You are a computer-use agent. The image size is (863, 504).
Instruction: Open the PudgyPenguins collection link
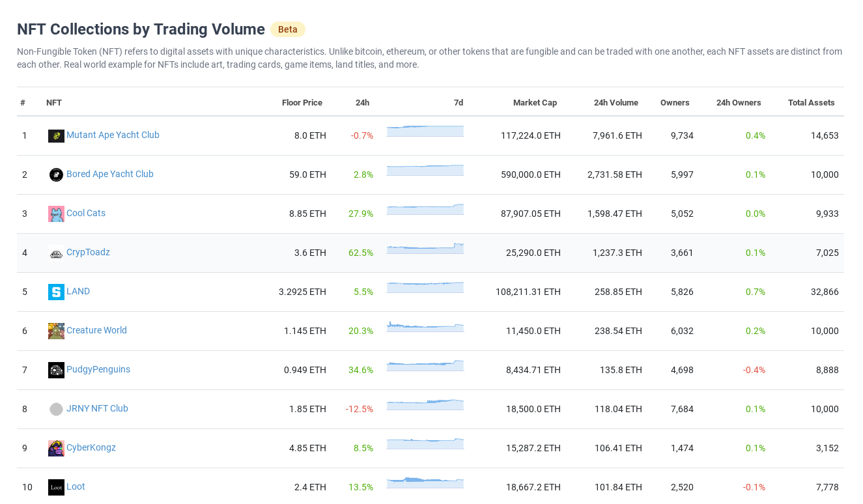pyautogui.click(x=98, y=369)
